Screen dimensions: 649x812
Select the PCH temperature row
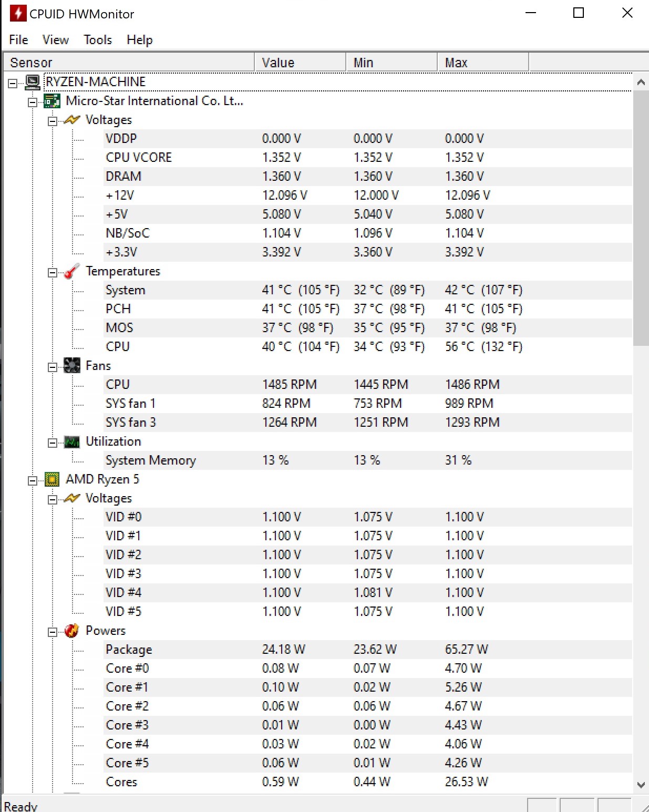pyautogui.click(x=368, y=309)
